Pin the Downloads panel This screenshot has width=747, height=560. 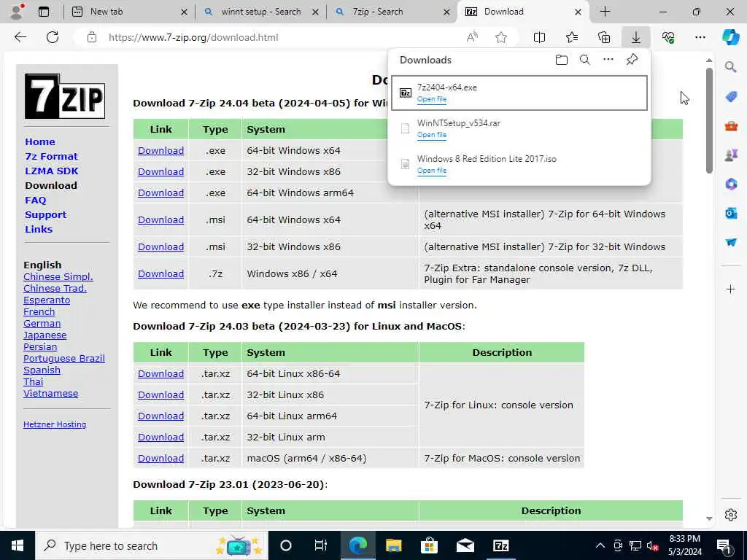tap(632, 60)
